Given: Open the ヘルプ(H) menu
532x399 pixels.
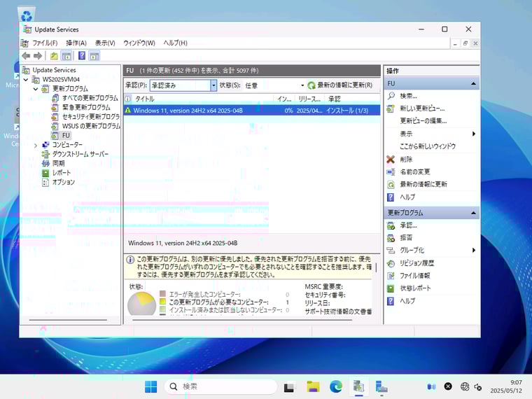Looking at the screenshot, I should (x=176, y=43).
